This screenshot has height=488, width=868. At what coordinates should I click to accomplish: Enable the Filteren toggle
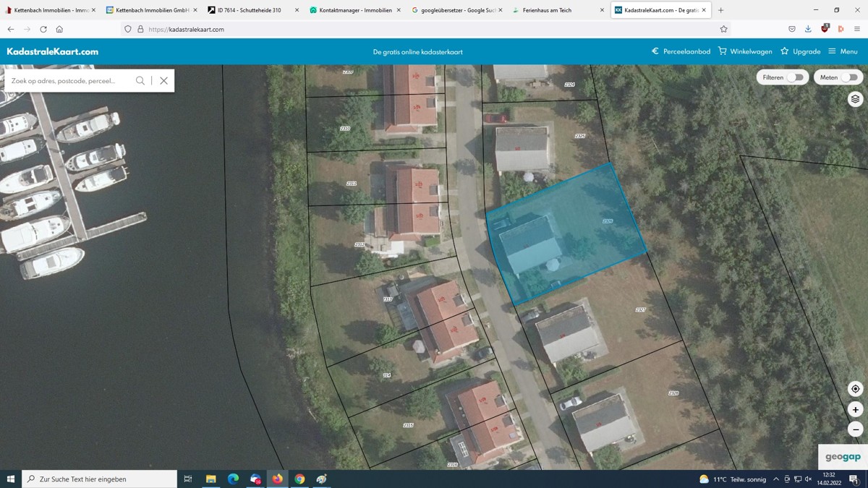click(x=795, y=77)
